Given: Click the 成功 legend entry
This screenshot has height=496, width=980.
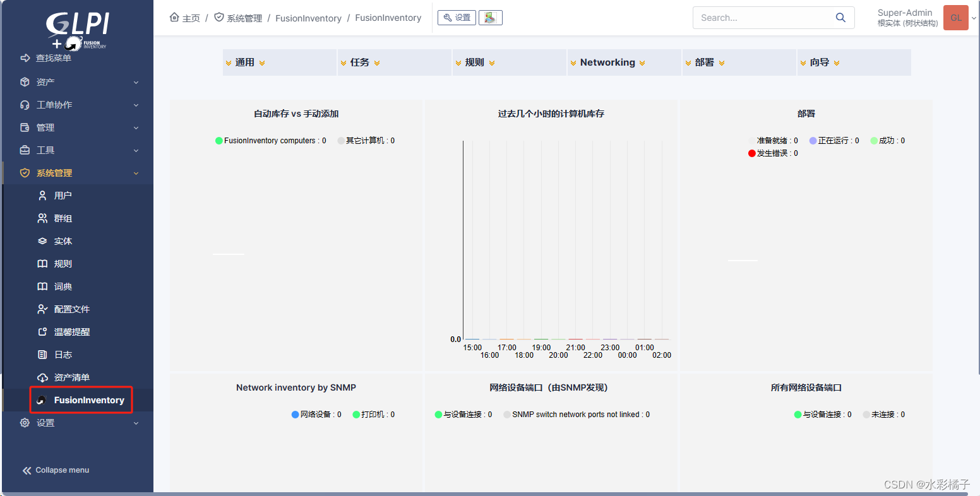Looking at the screenshot, I should [x=888, y=141].
